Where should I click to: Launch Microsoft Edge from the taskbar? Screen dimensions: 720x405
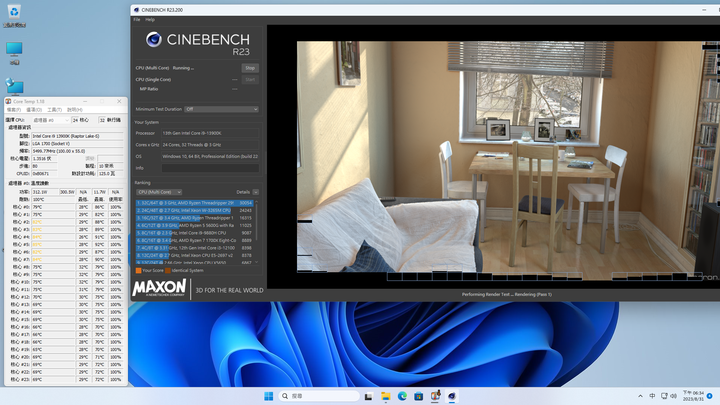click(402, 396)
